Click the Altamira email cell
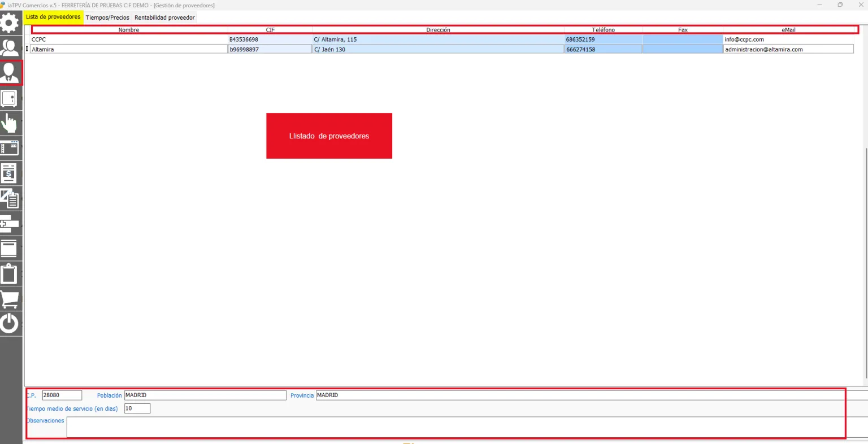Image resolution: width=868 pixels, height=444 pixels. [x=788, y=49]
